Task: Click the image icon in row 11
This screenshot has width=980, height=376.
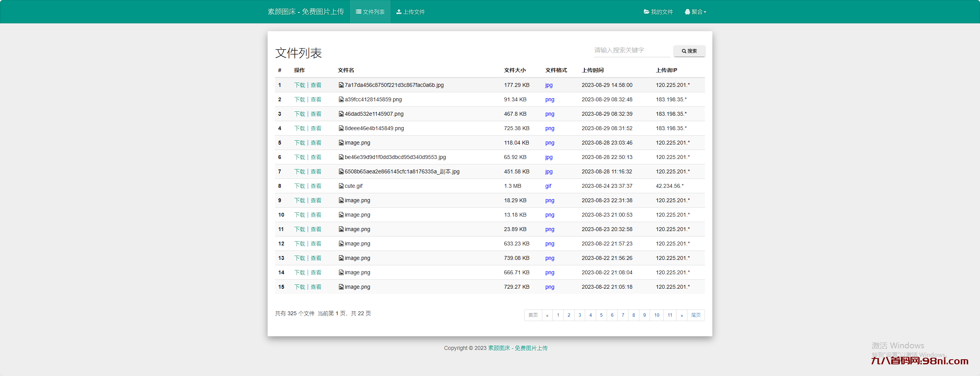Action: pyautogui.click(x=341, y=229)
